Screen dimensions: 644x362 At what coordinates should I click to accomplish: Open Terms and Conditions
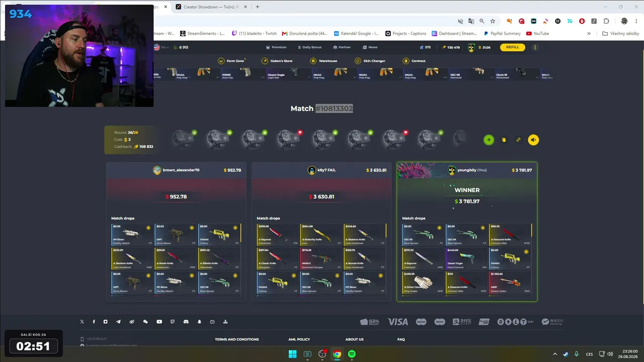tap(237, 339)
